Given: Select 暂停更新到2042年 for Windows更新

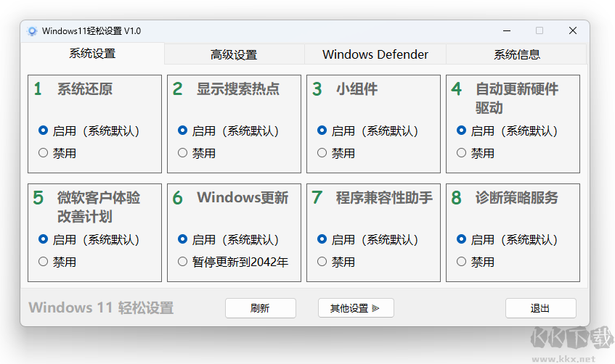Looking at the screenshot, I should coord(182,262).
